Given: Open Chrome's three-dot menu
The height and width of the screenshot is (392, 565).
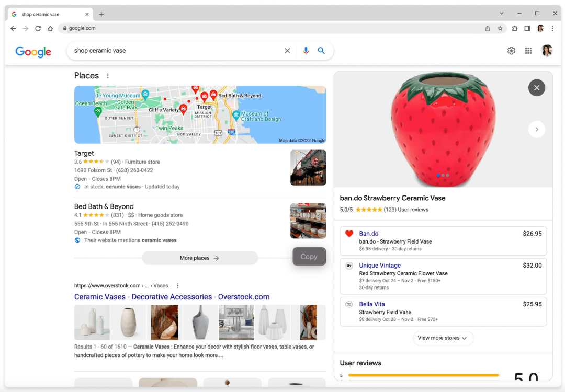Looking at the screenshot, I should click(552, 28).
